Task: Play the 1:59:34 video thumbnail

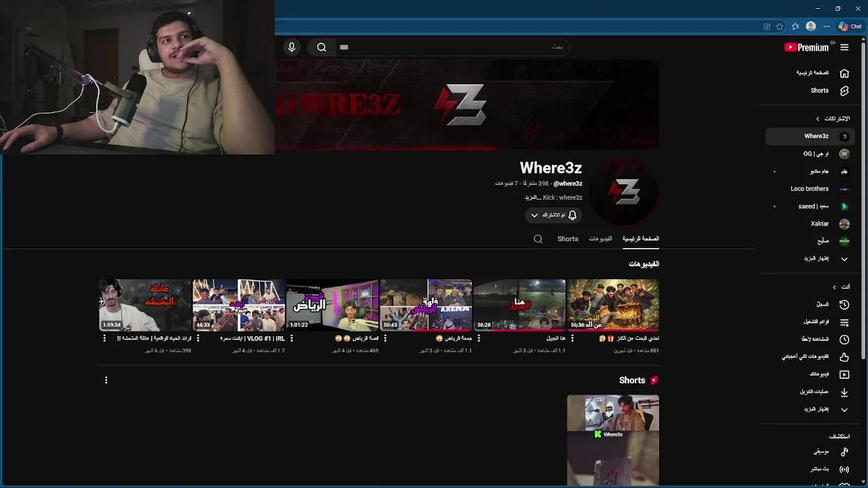Action: [x=145, y=305]
